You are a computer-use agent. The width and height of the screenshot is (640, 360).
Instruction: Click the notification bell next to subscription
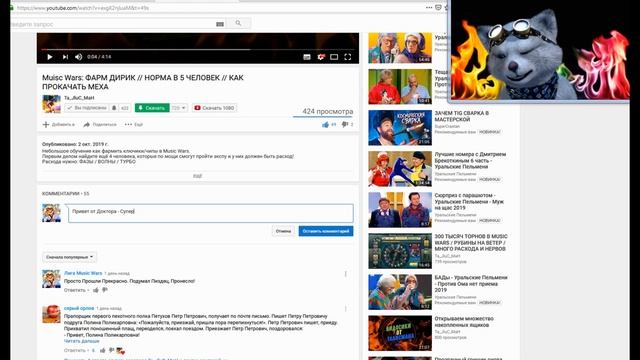pos(114,108)
